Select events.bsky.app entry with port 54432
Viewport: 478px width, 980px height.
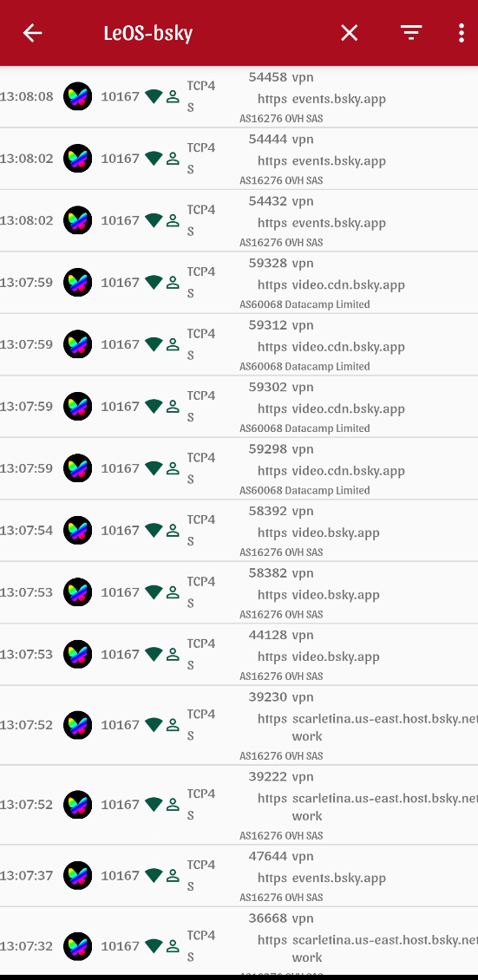239,220
